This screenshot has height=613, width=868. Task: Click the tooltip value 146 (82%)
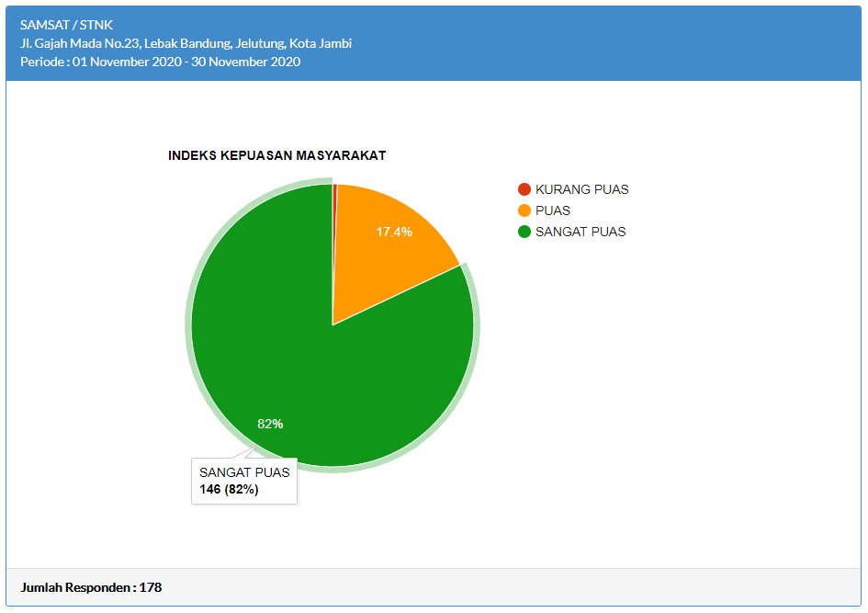tap(229, 490)
